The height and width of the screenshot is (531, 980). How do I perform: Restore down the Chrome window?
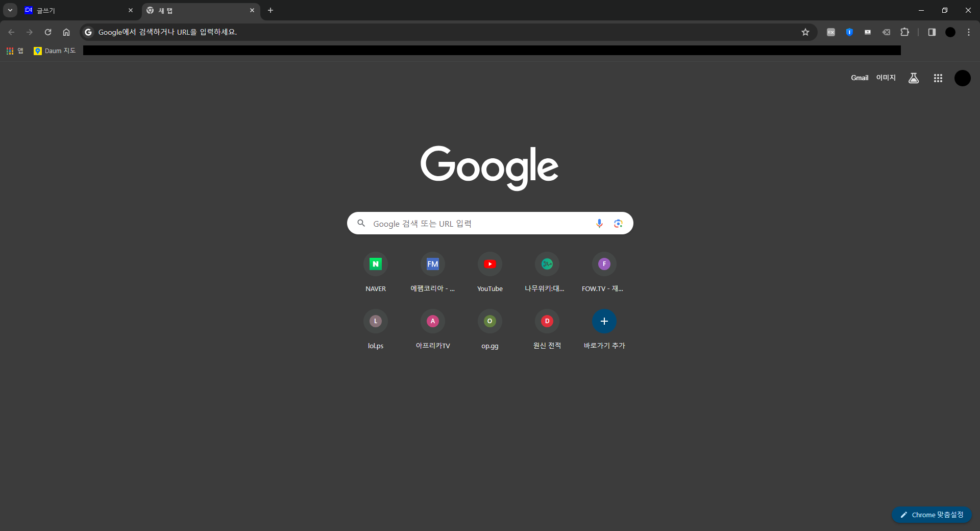(945, 10)
